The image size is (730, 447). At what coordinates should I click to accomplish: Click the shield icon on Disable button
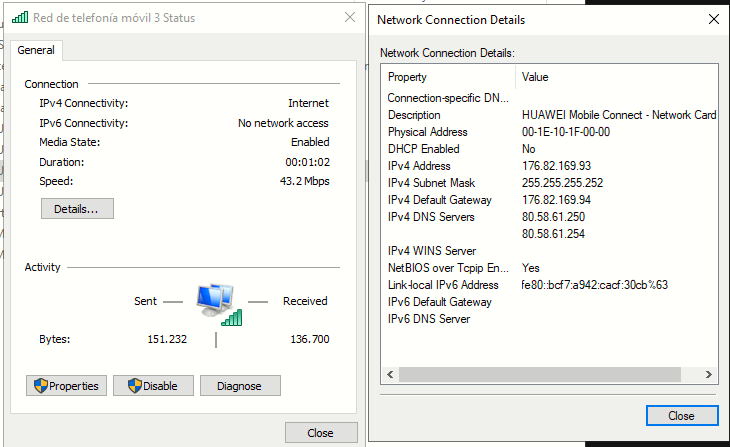[x=135, y=386]
